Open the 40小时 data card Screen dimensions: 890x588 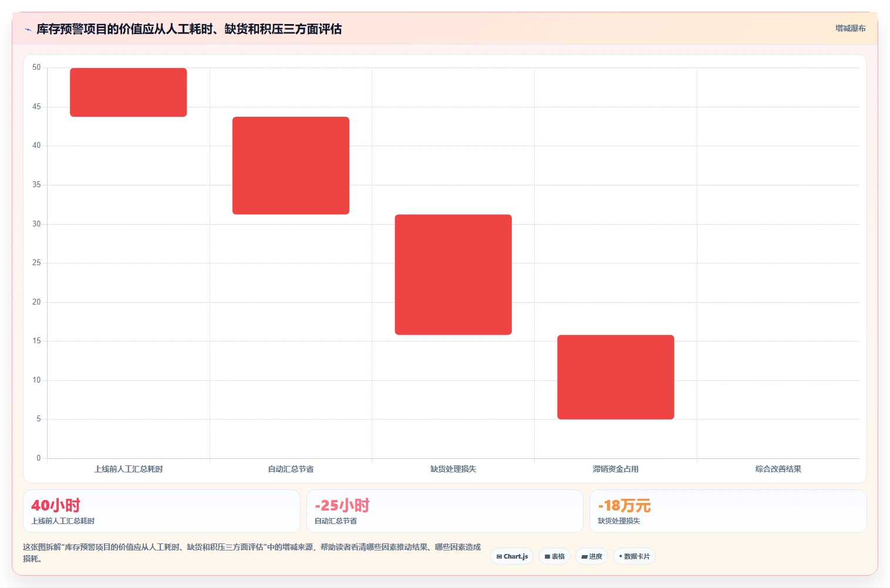(161, 511)
